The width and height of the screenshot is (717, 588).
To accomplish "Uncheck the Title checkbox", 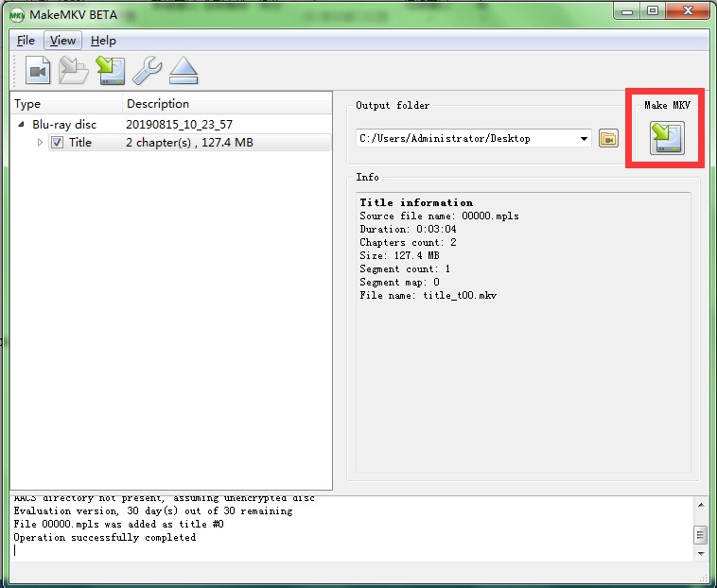I will (x=57, y=143).
